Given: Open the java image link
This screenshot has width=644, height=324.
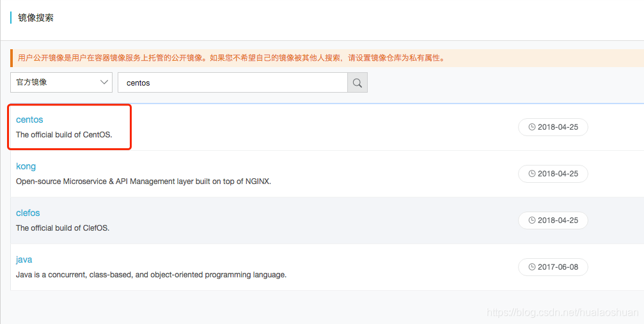Looking at the screenshot, I should tap(24, 259).
